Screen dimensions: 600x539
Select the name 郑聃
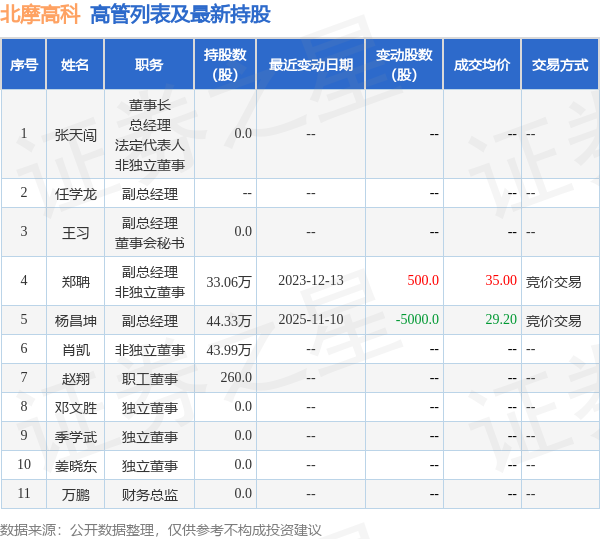coord(75,282)
